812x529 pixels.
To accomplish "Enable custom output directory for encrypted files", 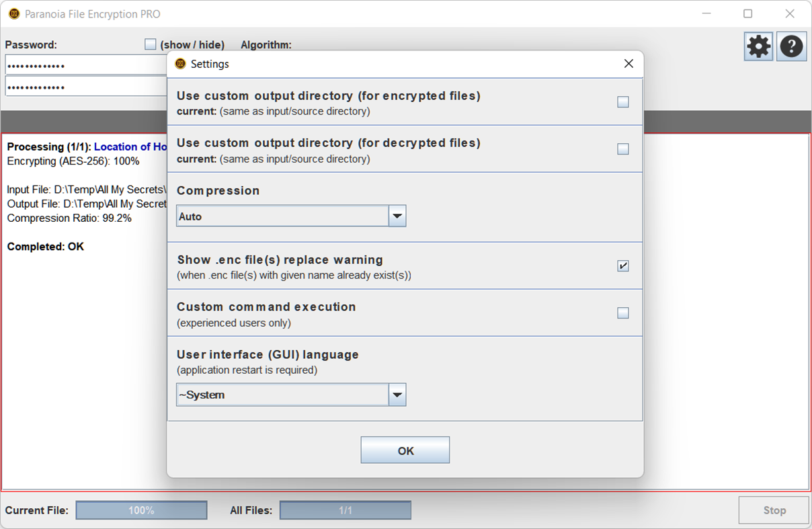I will [x=622, y=101].
